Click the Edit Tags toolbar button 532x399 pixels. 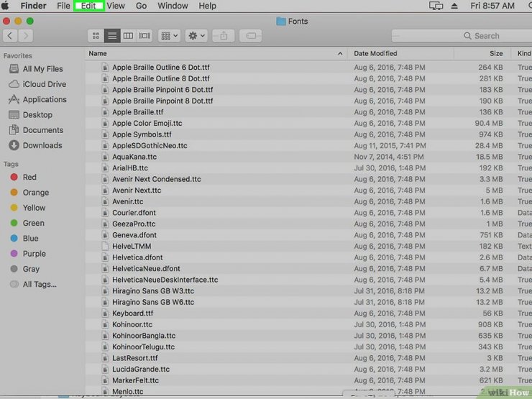pos(251,36)
